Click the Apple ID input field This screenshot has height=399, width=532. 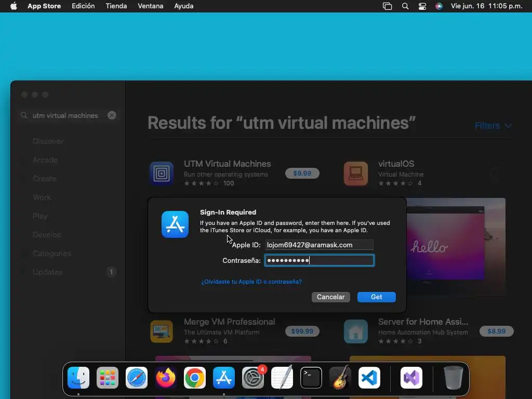click(x=320, y=245)
